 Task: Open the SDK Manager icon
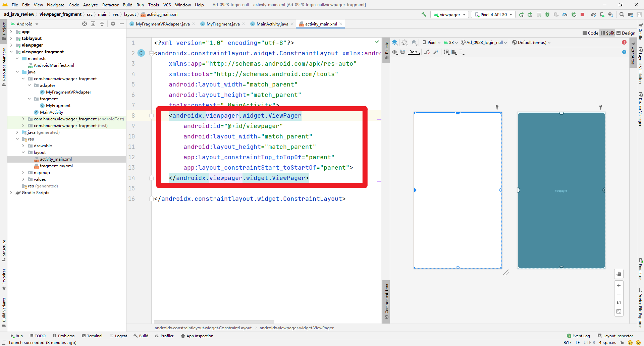click(611, 14)
